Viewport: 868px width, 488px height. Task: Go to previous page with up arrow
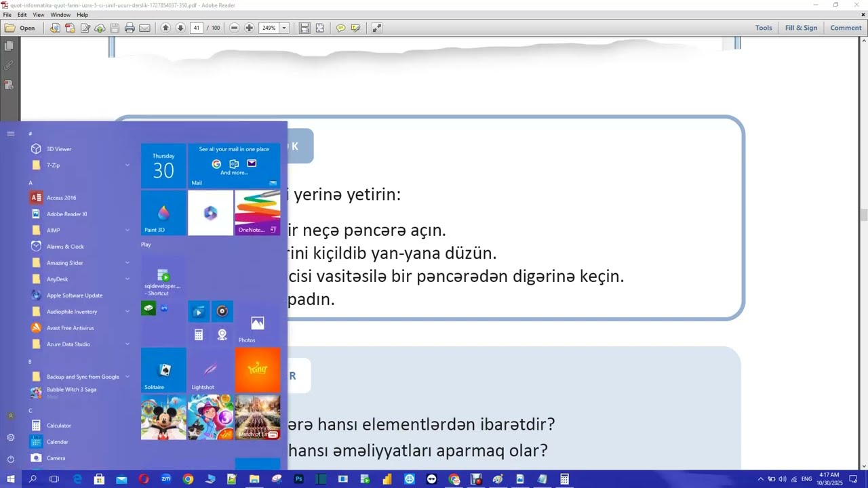pyautogui.click(x=165, y=28)
